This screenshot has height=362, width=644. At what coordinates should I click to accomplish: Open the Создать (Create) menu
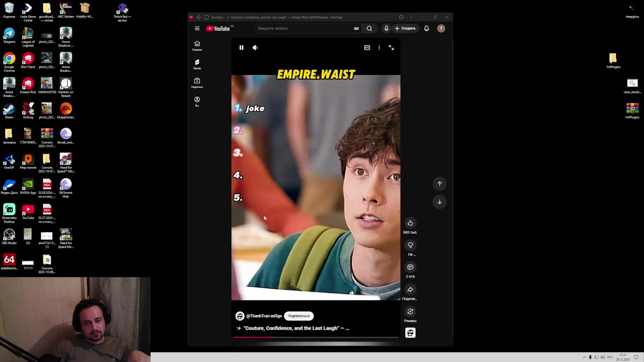[406, 29]
